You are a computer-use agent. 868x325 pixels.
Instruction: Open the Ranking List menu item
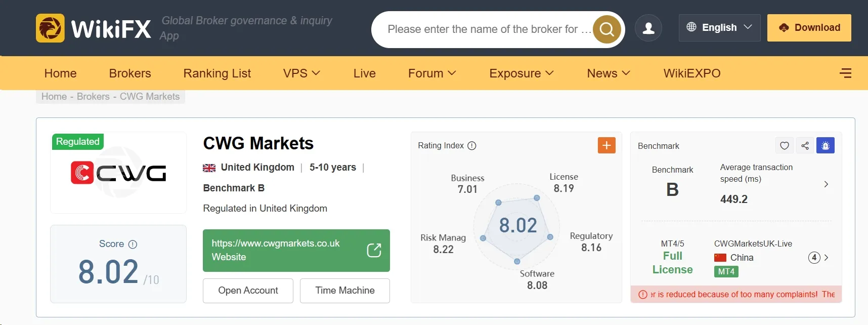[x=217, y=73]
